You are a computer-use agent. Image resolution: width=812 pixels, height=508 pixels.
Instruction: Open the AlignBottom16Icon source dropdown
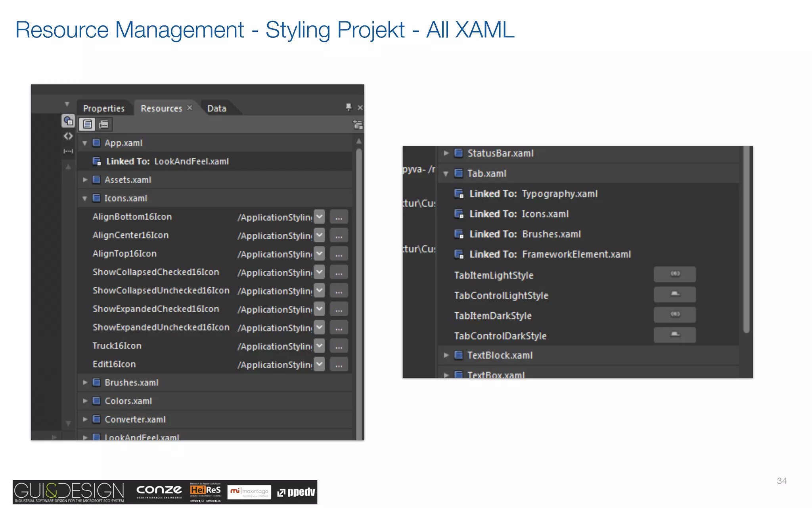point(320,217)
